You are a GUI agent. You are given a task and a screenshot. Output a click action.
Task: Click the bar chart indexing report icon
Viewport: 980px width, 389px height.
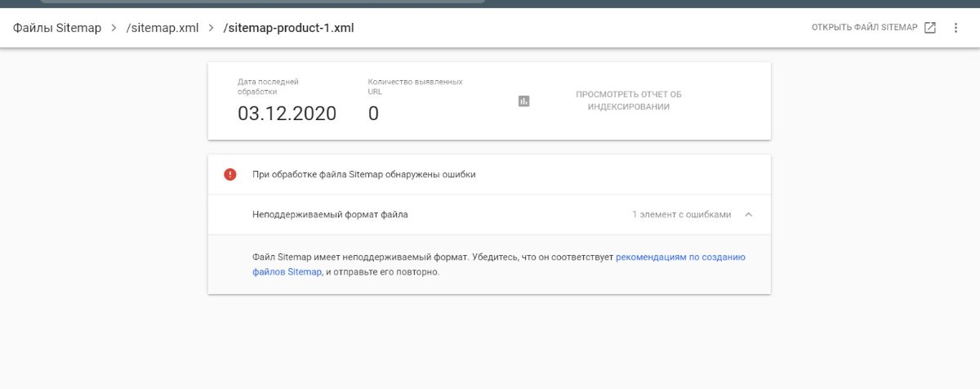click(524, 101)
